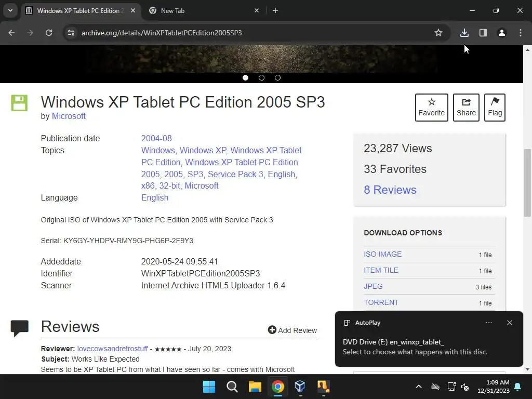This screenshot has width=532, height=399.
Task: Open ISO IMAGE download option
Action: point(382,254)
